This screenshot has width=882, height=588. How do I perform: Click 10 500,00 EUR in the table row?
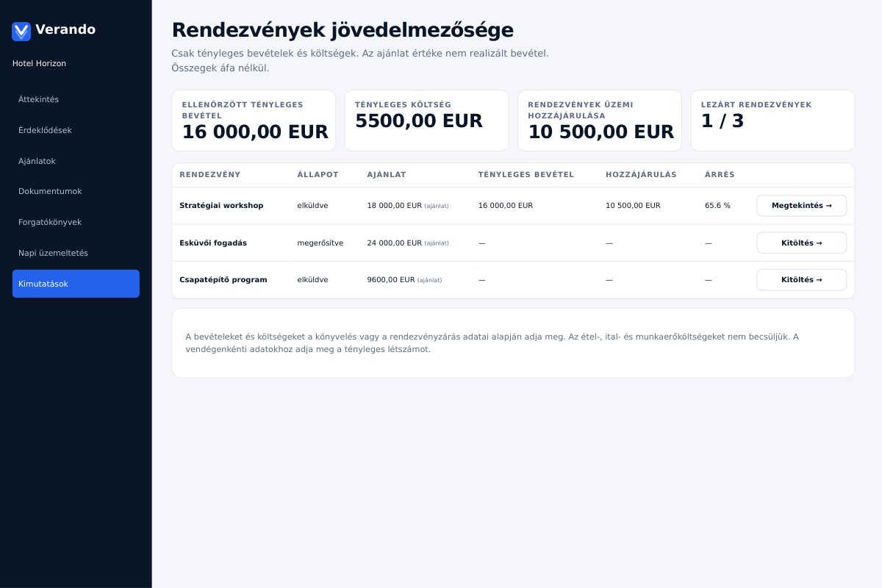[633, 206]
